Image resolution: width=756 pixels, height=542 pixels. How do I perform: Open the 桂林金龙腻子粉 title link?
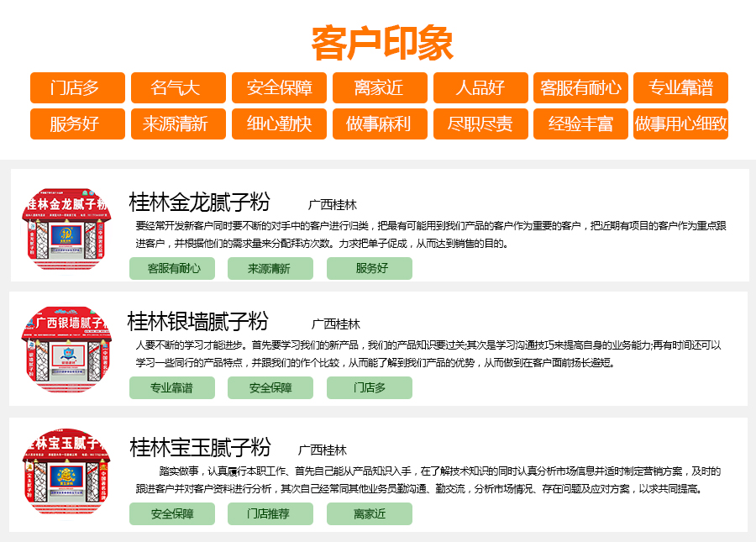[x=200, y=202]
